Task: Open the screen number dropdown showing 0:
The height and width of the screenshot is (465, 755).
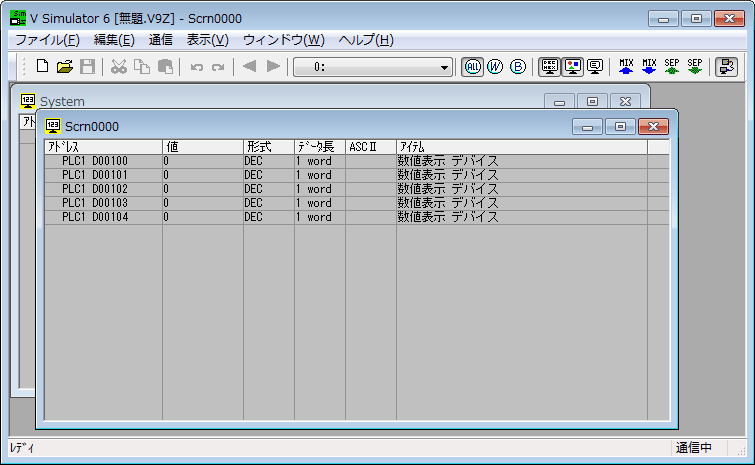Action: 445,67
